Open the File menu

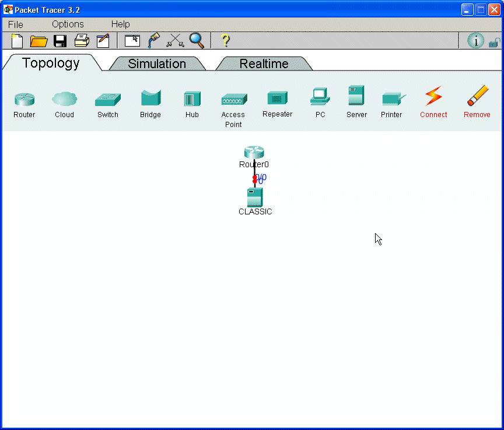coord(15,24)
